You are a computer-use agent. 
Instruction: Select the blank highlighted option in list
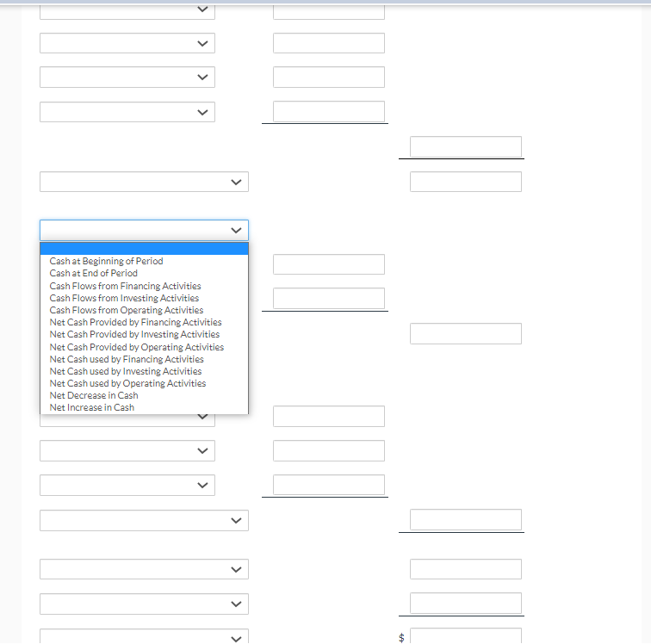click(x=144, y=249)
